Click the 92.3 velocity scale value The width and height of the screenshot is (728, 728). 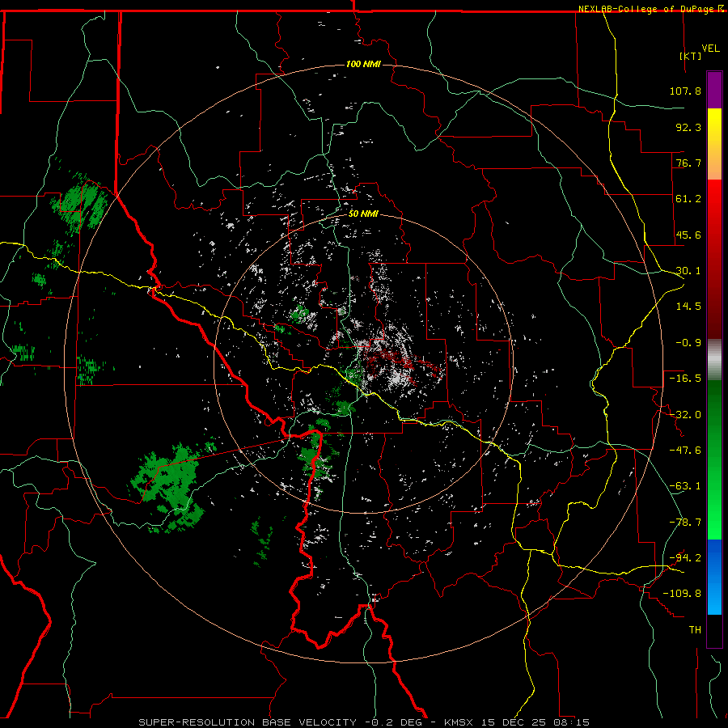click(688, 127)
